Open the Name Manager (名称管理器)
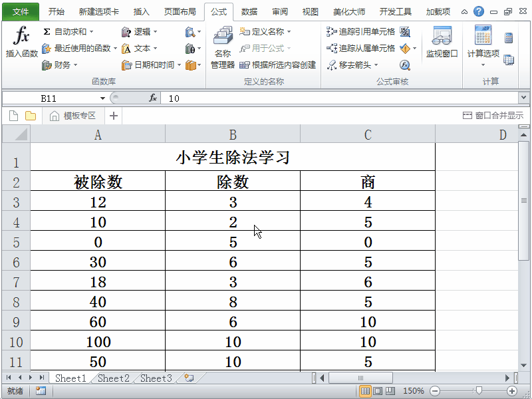Viewport: 532px width, 399px height. 223,50
